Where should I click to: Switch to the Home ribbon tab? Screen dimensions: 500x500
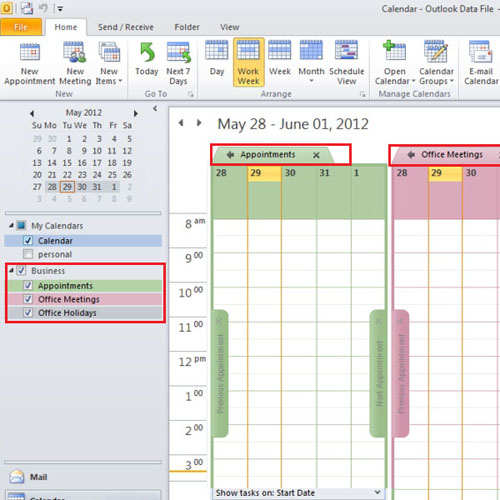(x=66, y=27)
